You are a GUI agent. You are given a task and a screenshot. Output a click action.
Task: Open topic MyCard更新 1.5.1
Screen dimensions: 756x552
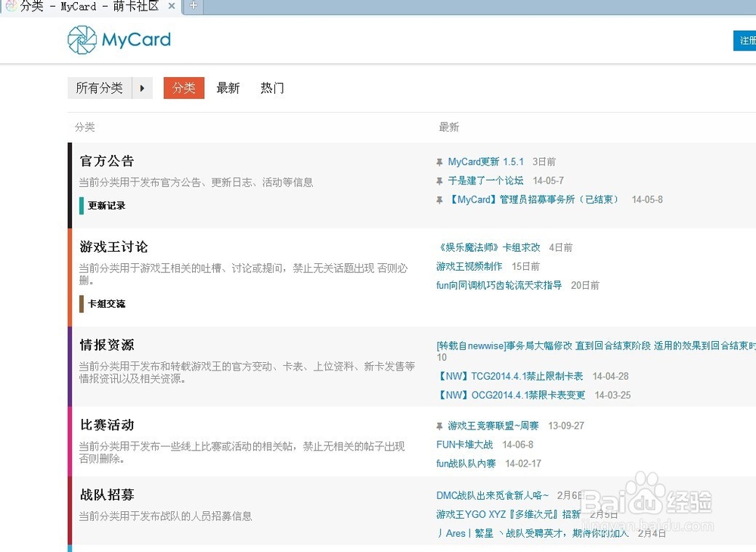click(485, 162)
